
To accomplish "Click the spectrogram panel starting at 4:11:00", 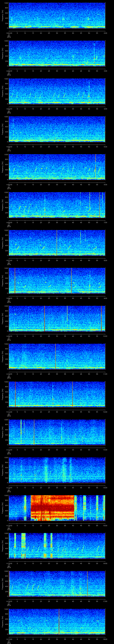I will [x=57, y=394].
